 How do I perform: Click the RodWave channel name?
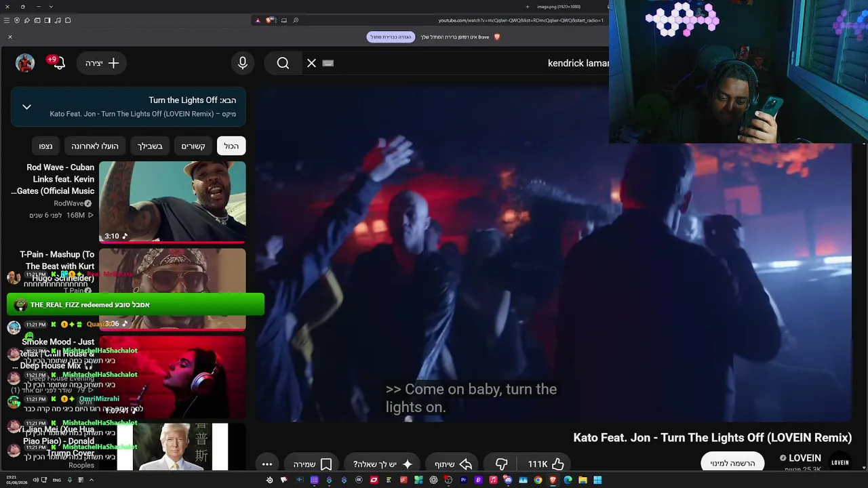[x=69, y=203]
